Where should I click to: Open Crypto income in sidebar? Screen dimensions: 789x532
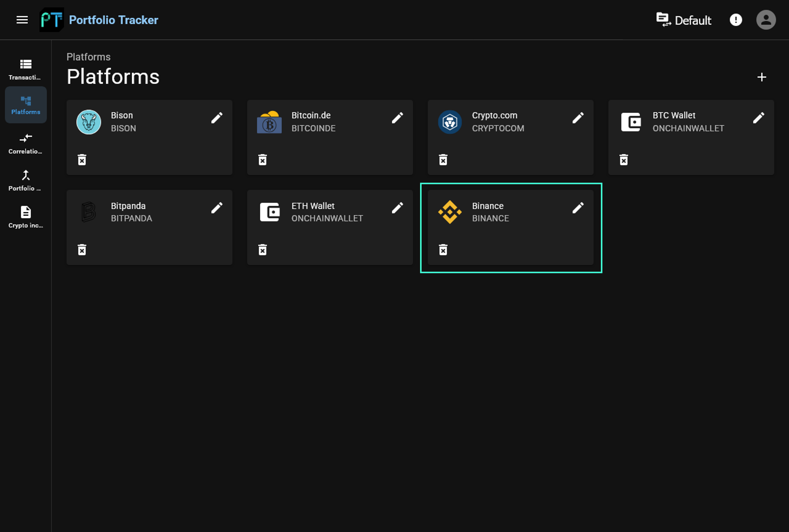(25, 218)
